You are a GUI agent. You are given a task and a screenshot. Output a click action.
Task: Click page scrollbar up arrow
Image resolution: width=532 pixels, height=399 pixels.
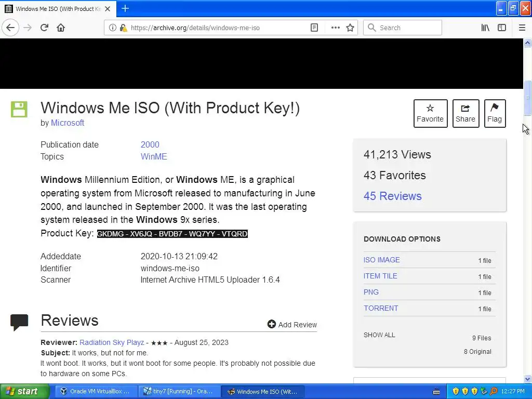(x=527, y=43)
